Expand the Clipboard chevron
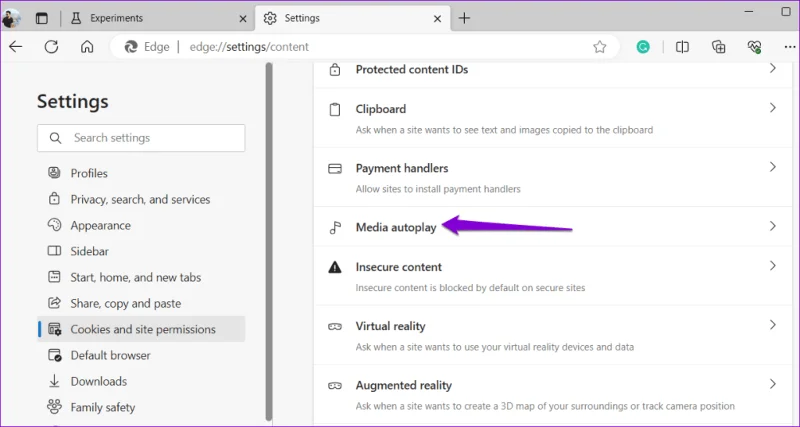The image size is (800, 427). pos(772,108)
